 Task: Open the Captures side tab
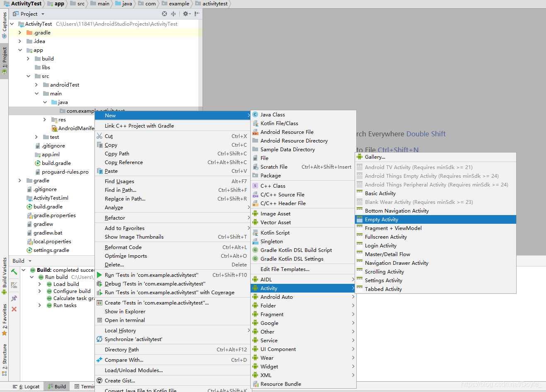(4, 25)
